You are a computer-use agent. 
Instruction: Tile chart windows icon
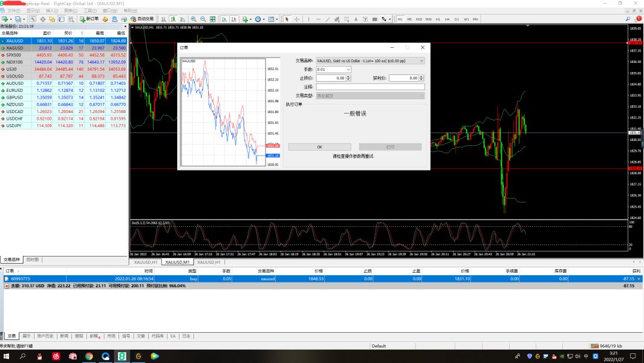213,19
